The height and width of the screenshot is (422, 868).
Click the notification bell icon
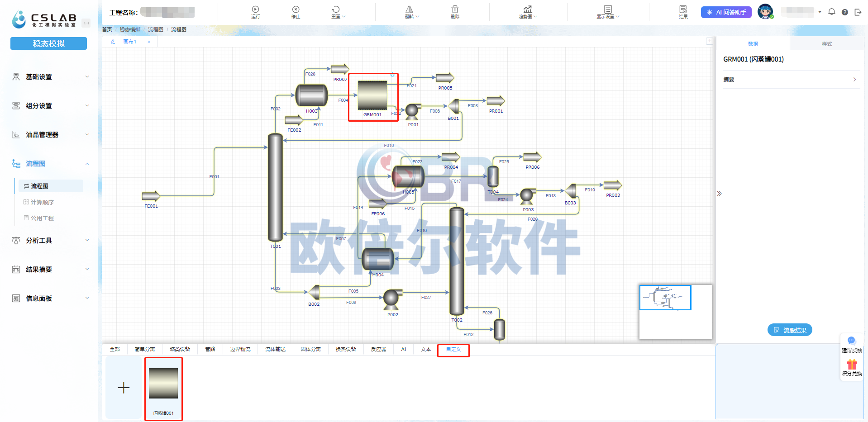pyautogui.click(x=831, y=12)
